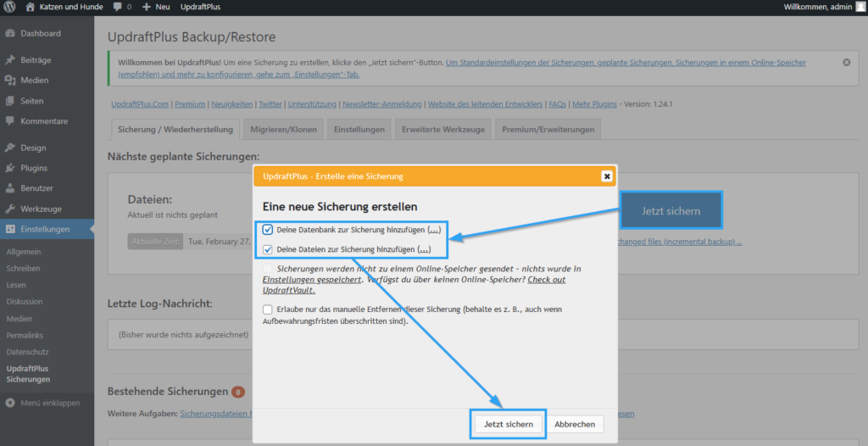This screenshot has width=868, height=446.
Task: Close the Erstelle eine Sicherung dialog
Action: point(607,176)
